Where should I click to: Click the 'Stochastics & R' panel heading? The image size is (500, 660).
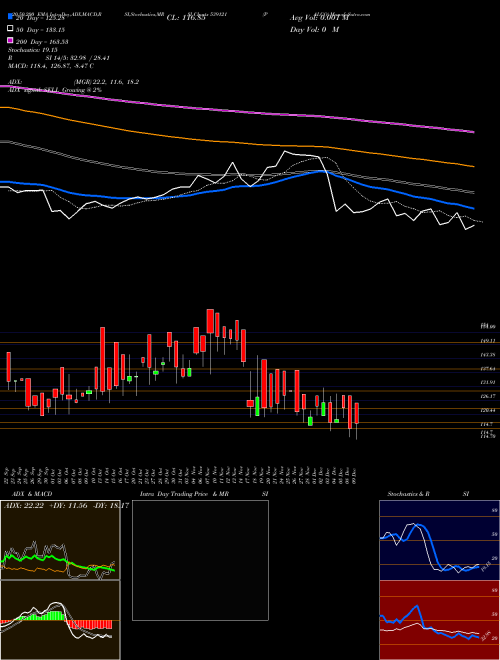411,494
